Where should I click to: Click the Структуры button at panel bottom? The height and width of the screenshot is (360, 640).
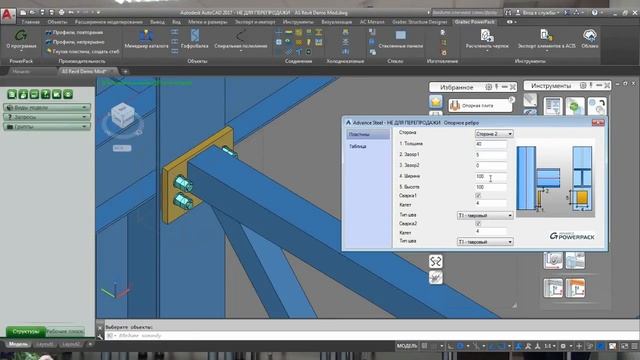tap(25, 331)
